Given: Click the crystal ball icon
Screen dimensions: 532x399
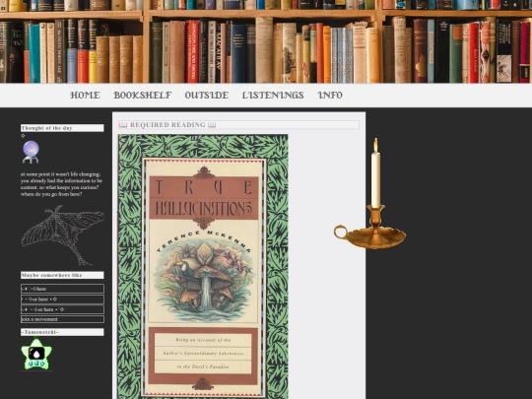Looking at the screenshot, I should coord(31,152).
